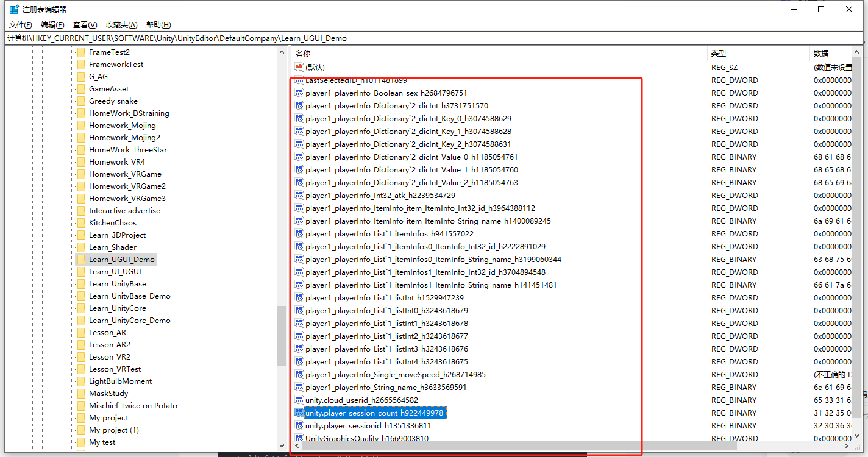Click the highlighted folder icon for Learn_UGUI_Demo
This screenshot has height=457, width=868.
click(x=81, y=259)
